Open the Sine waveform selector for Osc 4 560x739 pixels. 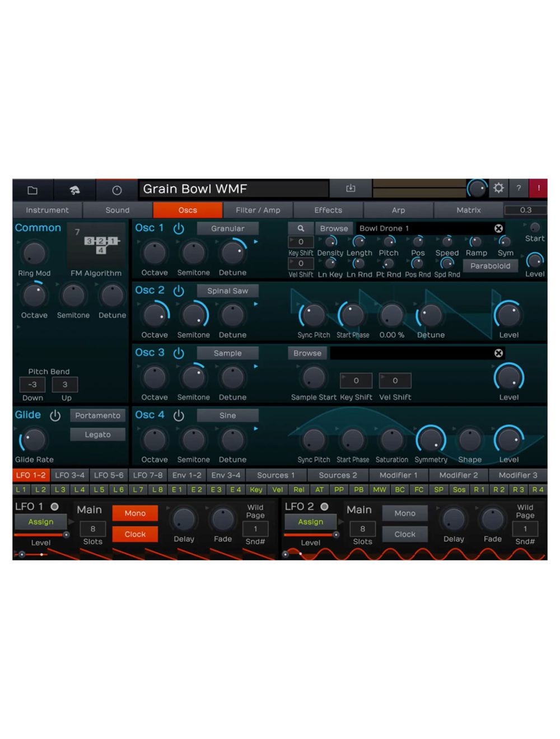pyautogui.click(x=228, y=415)
